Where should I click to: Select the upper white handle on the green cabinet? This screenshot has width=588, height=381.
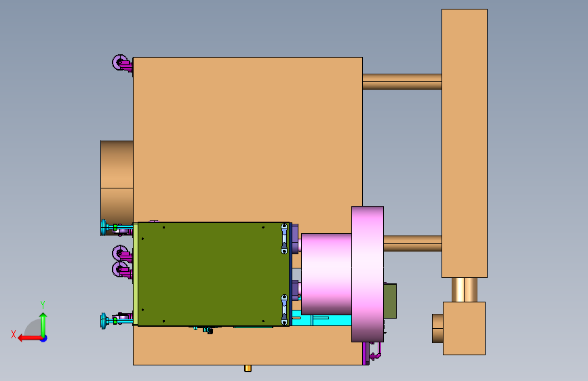(284, 239)
